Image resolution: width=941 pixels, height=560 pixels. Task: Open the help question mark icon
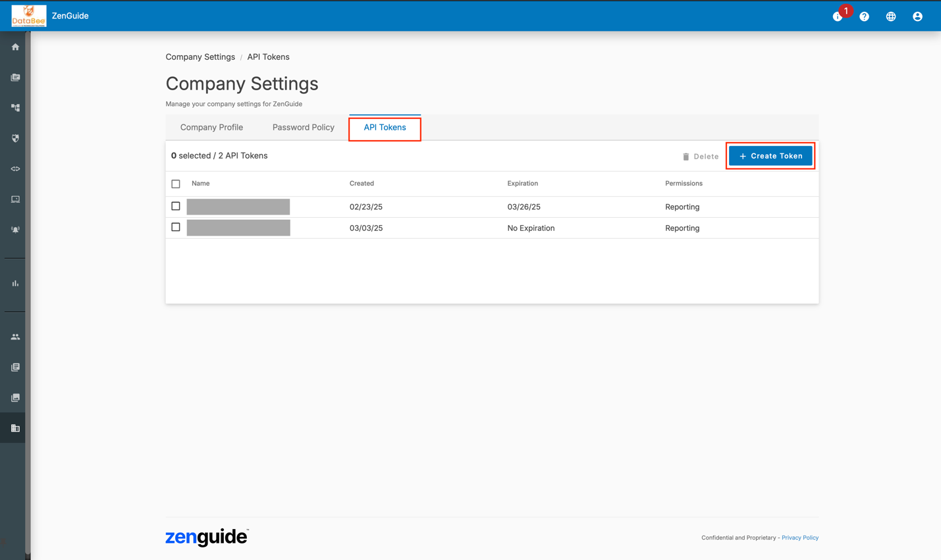click(864, 16)
